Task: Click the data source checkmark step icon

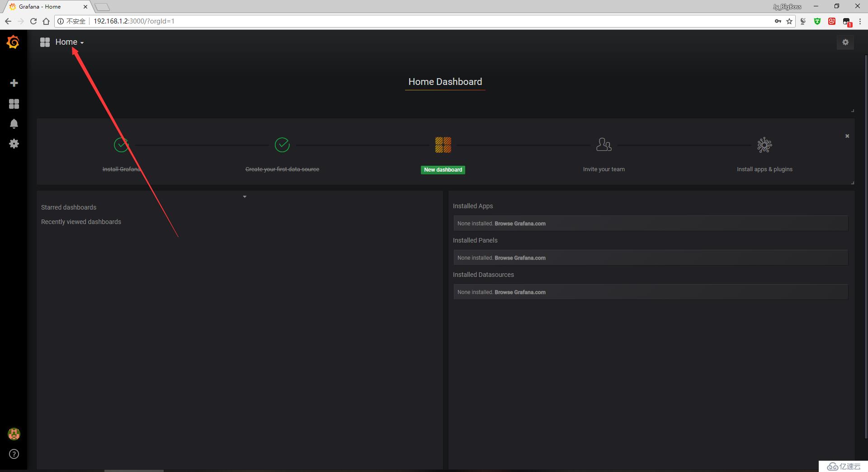Action: [x=282, y=145]
